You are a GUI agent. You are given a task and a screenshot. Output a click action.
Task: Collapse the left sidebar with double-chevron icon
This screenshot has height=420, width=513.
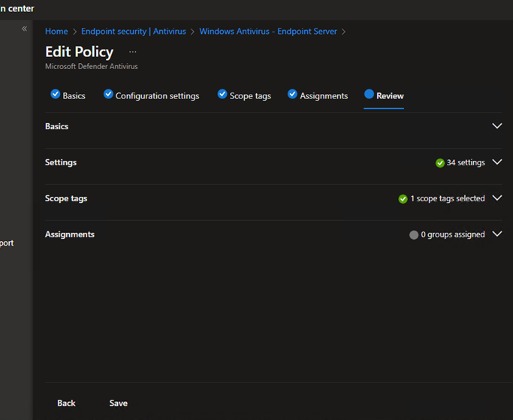[24, 29]
